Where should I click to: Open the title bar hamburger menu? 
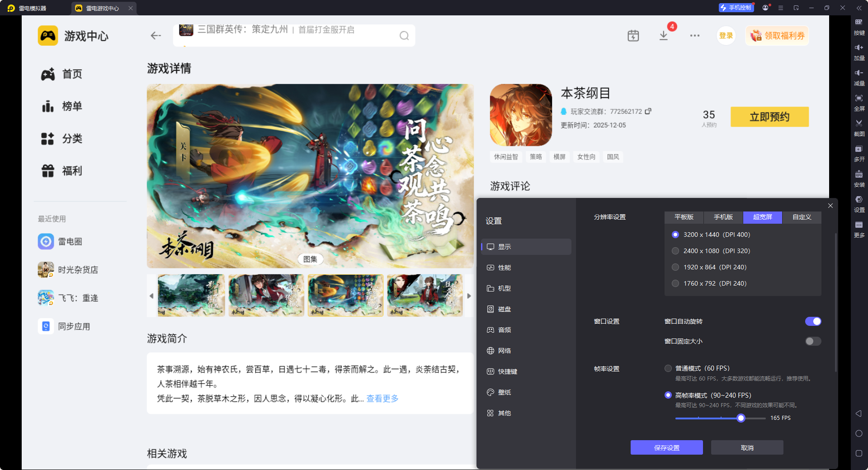click(x=781, y=8)
